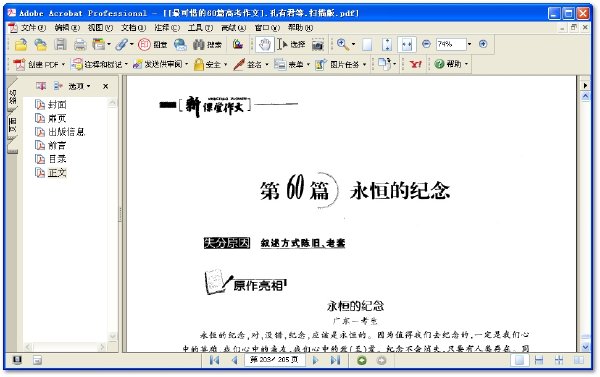The height and width of the screenshot is (377, 600).
Task: Click the 74% zoom percentage field
Action: click(x=451, y=44)
